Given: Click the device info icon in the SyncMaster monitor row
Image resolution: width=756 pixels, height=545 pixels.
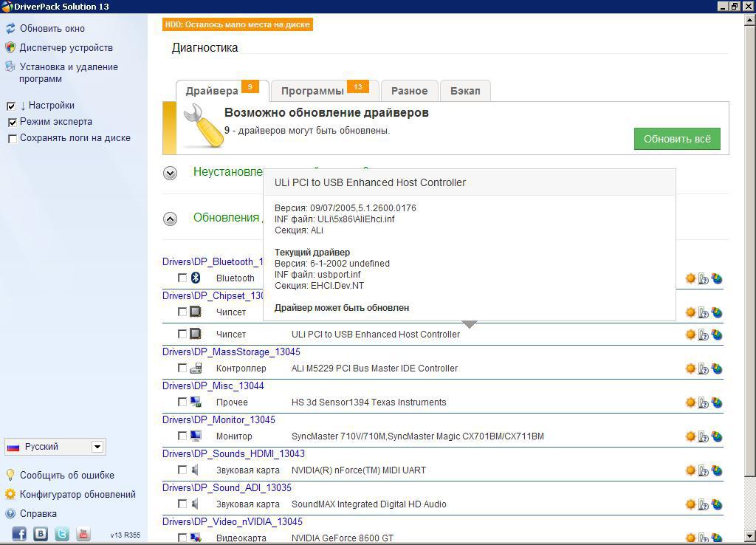Looking at the screenshot, I should coord(704,437).
